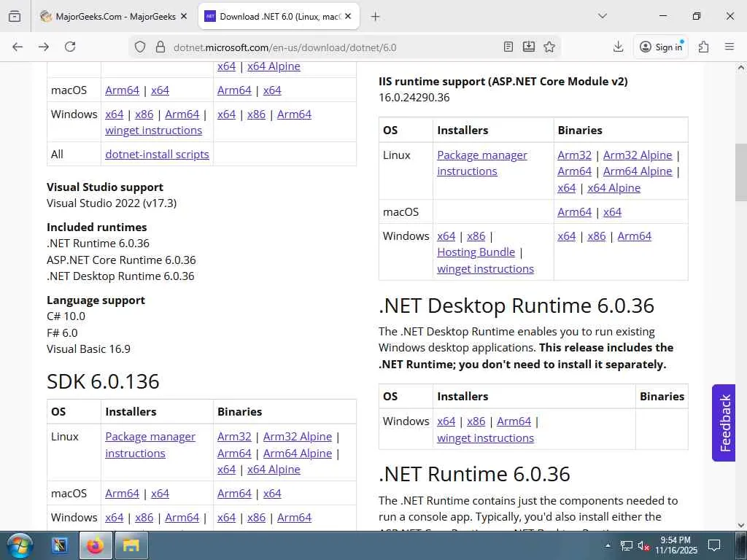Close the MajorGeeks.Com tab

183,16
